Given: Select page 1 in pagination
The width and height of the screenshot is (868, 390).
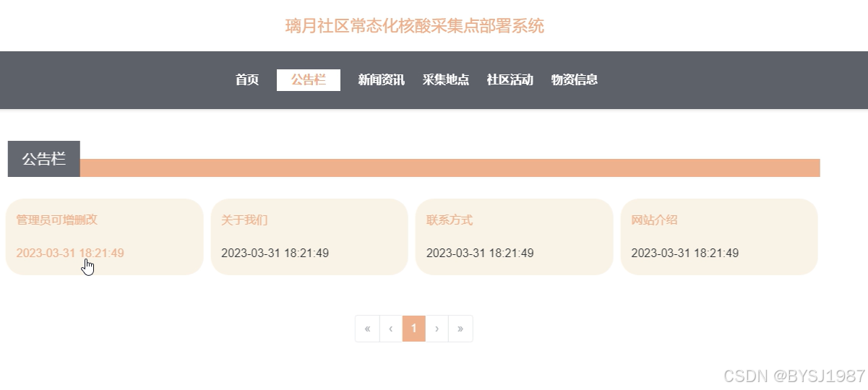Looking at the screenshot, I should (x=414, y=329).
